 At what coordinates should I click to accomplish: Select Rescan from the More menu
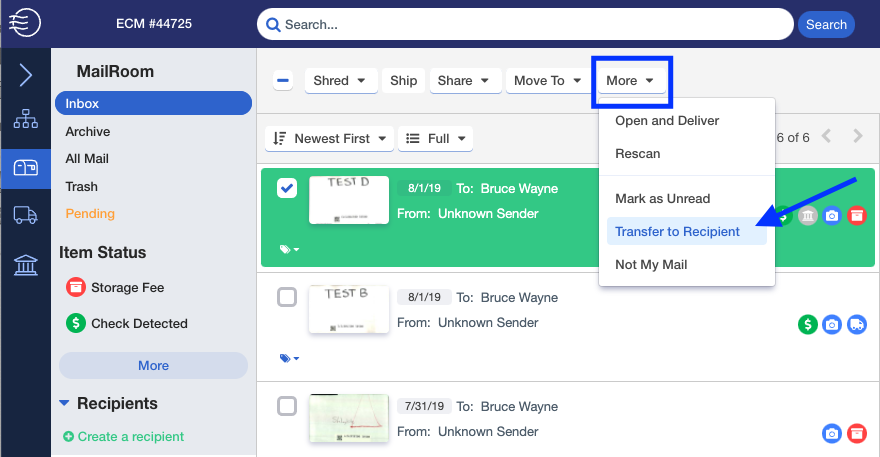[x=638, y=154]
